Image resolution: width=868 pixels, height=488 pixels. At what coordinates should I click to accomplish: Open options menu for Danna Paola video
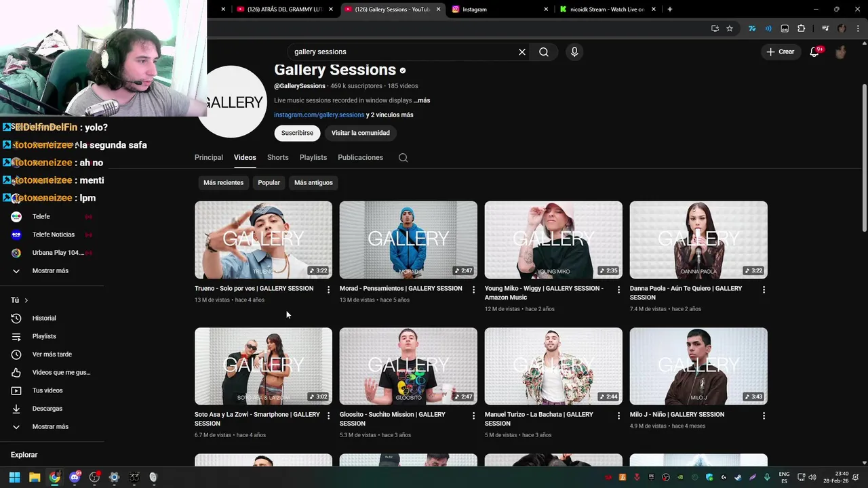coord(764,289)
